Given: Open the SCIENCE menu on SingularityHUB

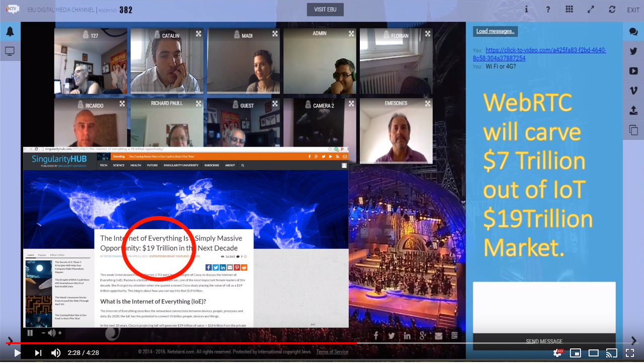Looking at the screenshot, I should 119,165.
